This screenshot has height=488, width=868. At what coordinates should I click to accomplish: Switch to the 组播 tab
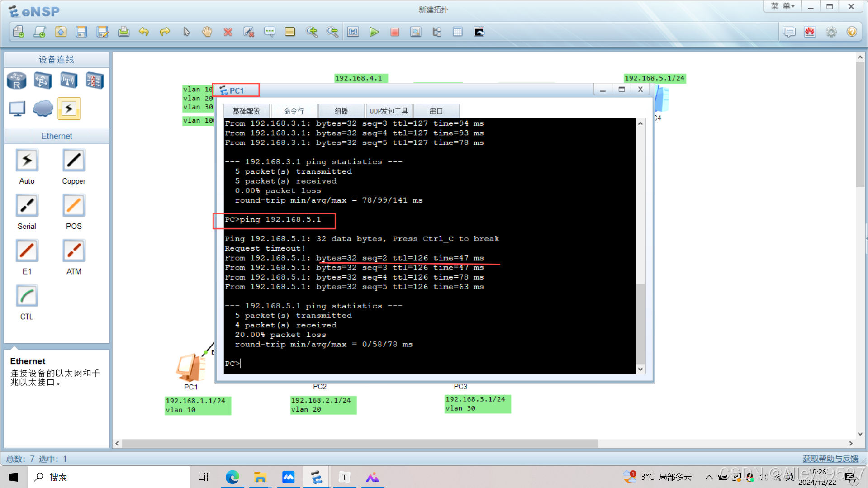click(x=342, y=111)
